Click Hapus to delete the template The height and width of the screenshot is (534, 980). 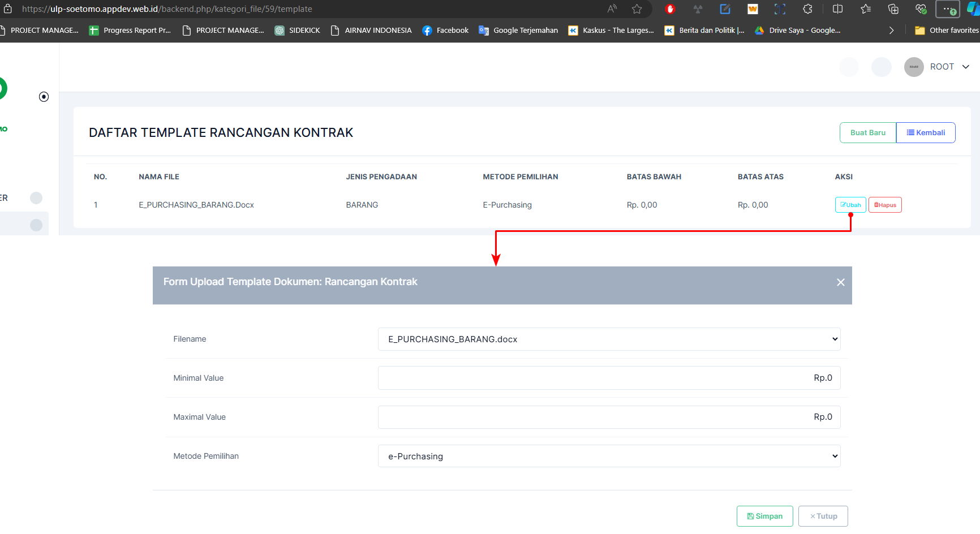[x=885, y=205]
